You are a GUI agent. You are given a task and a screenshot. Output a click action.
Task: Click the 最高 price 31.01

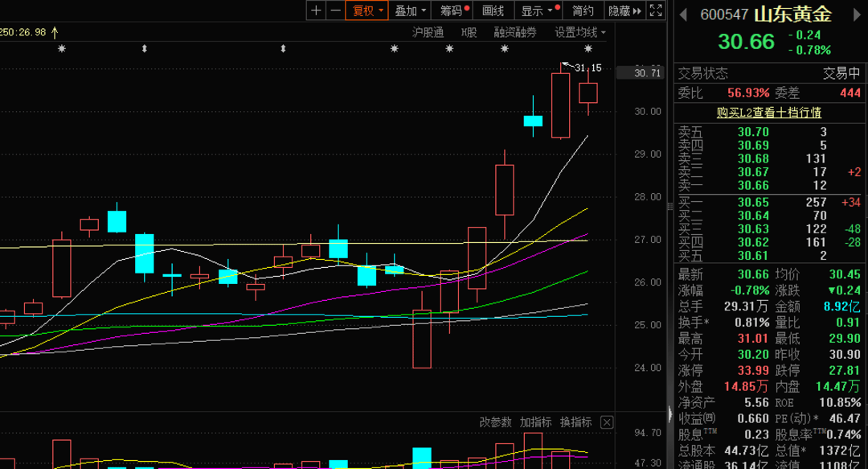tap(753, 338)
